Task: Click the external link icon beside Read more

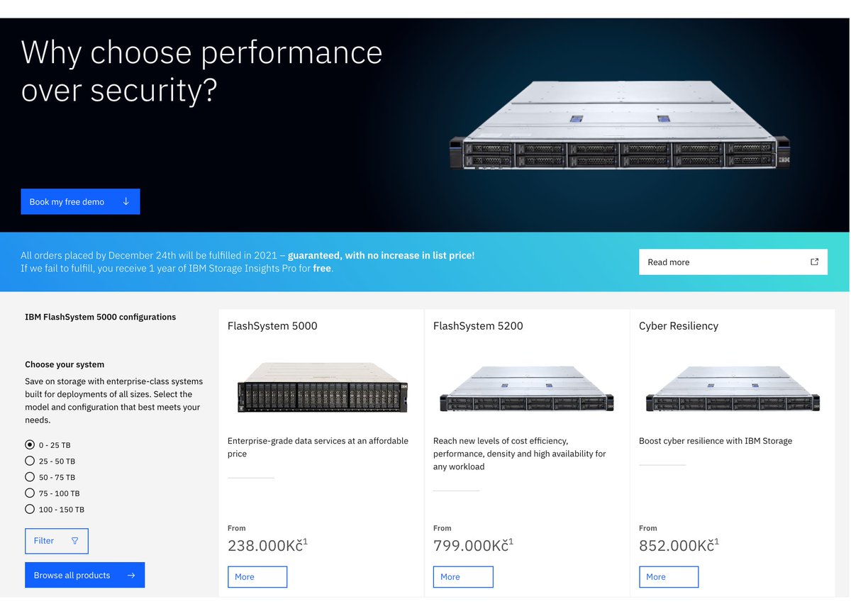Action: point(814,262)
